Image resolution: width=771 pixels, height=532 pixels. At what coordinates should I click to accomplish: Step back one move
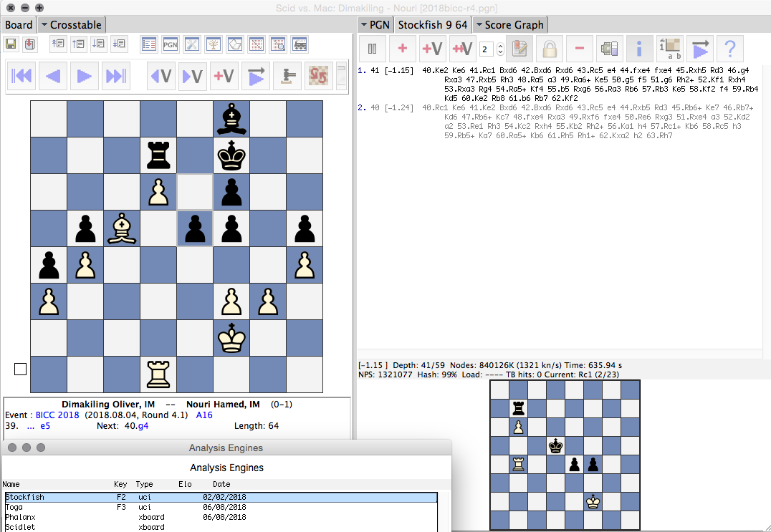point(52,76)
